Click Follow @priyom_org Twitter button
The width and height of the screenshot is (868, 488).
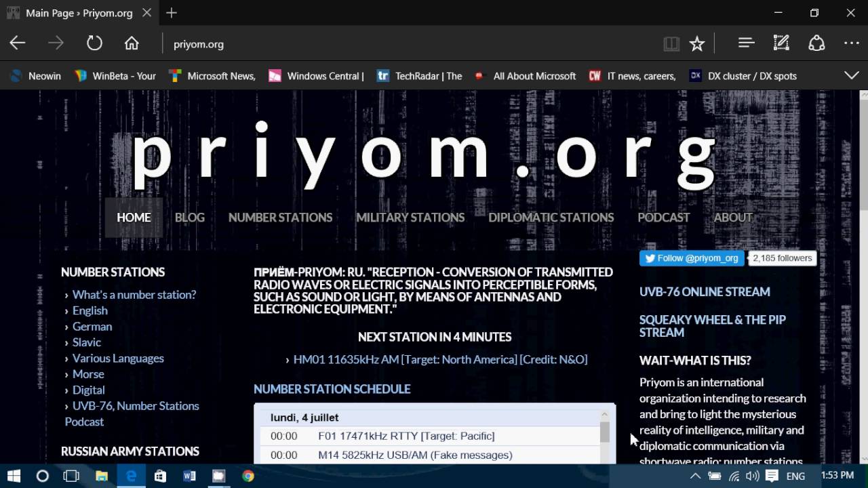point(692,258)
